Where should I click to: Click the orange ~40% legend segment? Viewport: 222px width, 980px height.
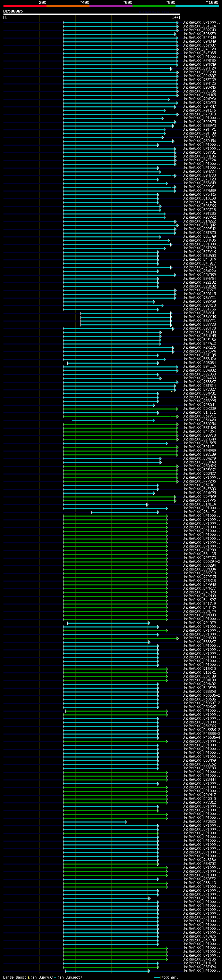[68, 6]
